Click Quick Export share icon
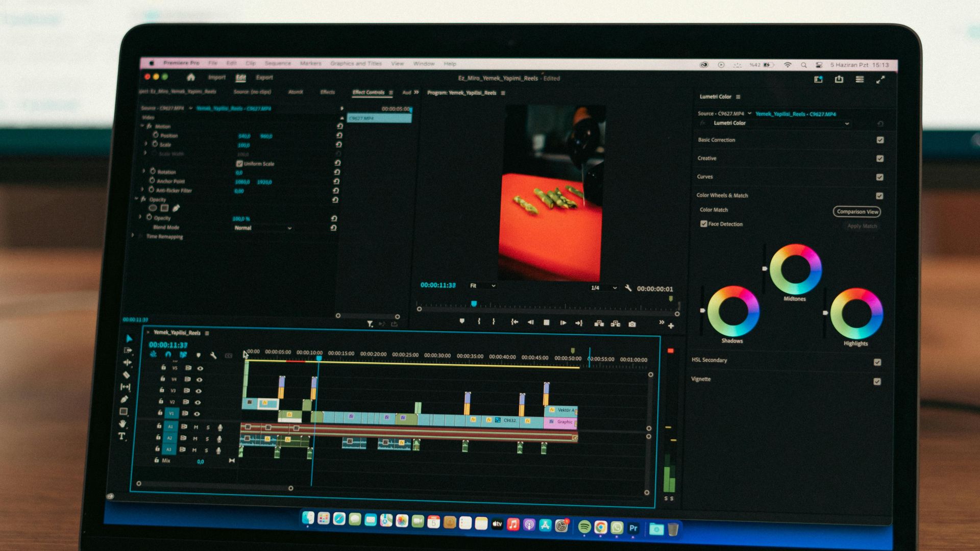The image size is (980, 551). (x=839, y=79)
